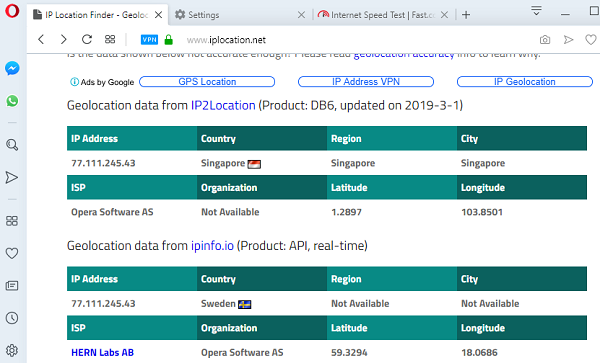Open the geolocation accuracy link
600x363 pixels.
point(404,55)
